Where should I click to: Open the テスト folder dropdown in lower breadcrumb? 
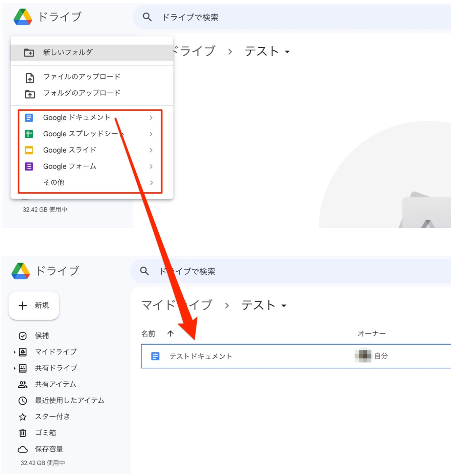[284, 306]
